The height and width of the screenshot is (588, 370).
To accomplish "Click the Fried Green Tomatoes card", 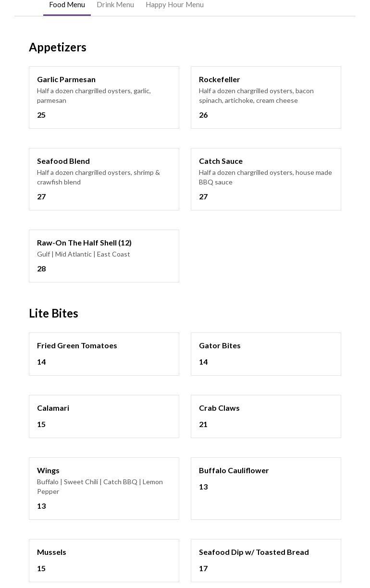I will click(x=104, y=354).
